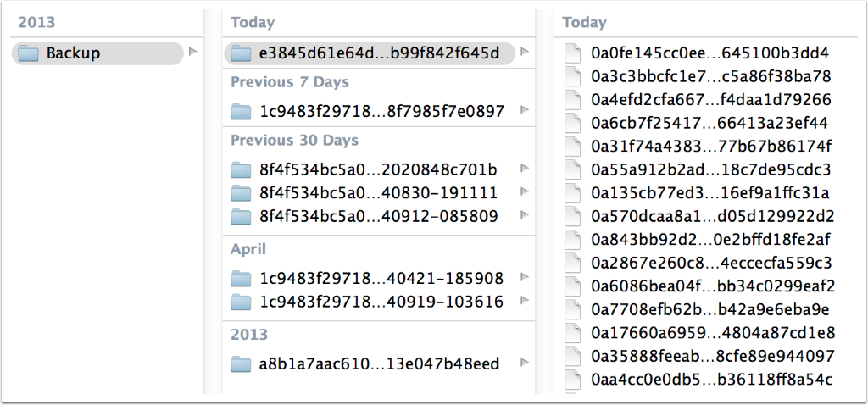The image size is (868, 405).
Task: Click folder icon for e3845d61e64d…b99f842f645d
Action: [242, 53]
